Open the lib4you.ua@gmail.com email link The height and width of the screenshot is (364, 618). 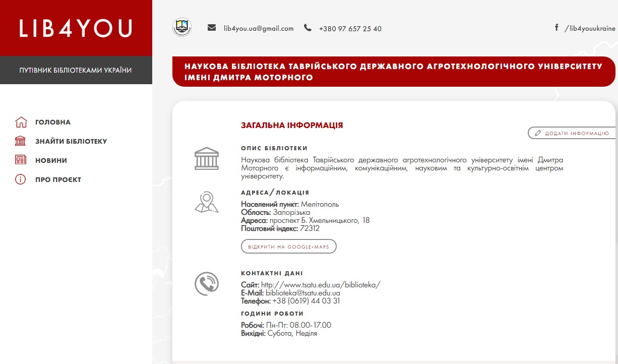[x=259, y=29]
